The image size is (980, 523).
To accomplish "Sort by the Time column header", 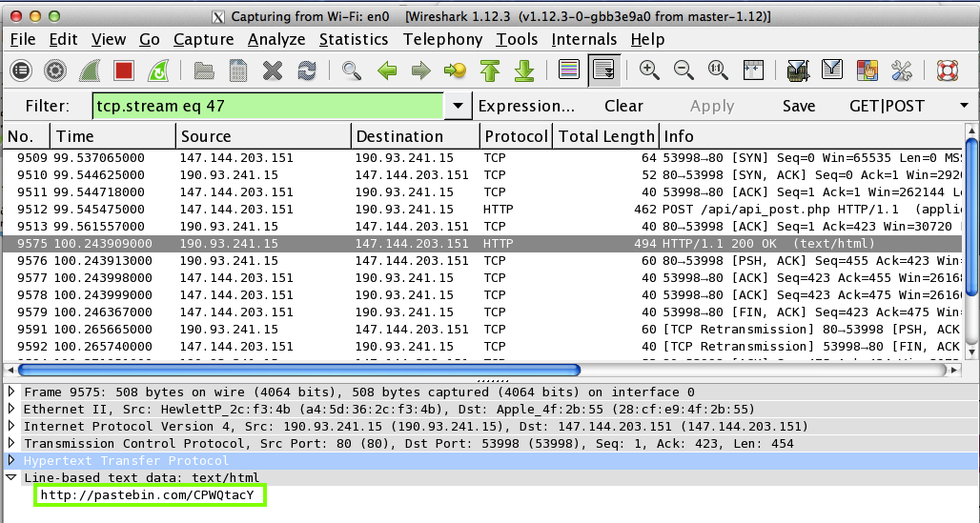I will pos(113,136).
